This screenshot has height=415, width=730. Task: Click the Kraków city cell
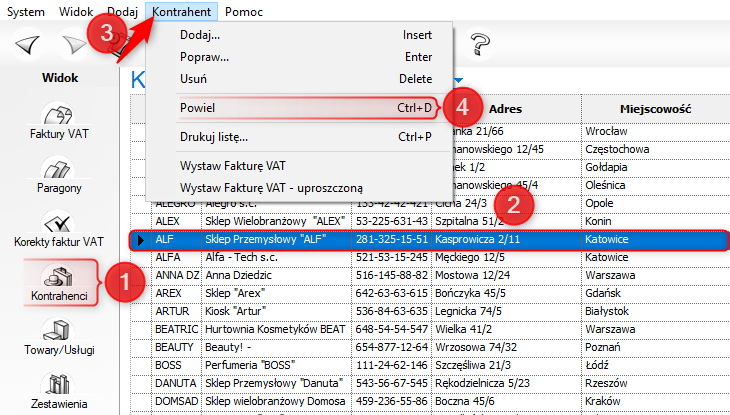(x=656, y=401)
